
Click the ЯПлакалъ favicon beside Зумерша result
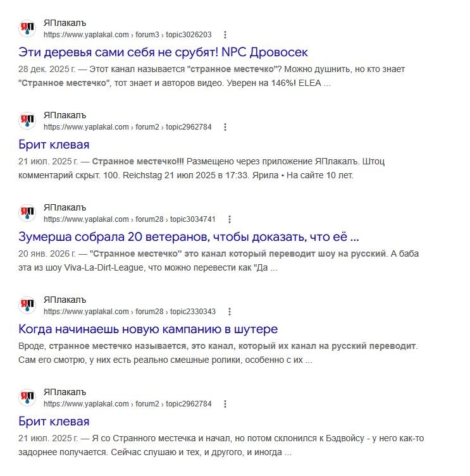(x=27, y=213)
